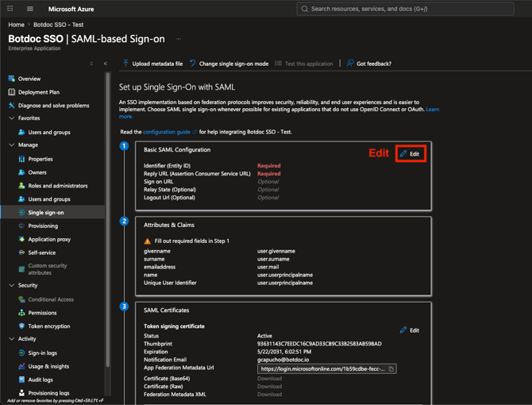
Task: Open Token encryption menu item
Action: tap(49, 326)
